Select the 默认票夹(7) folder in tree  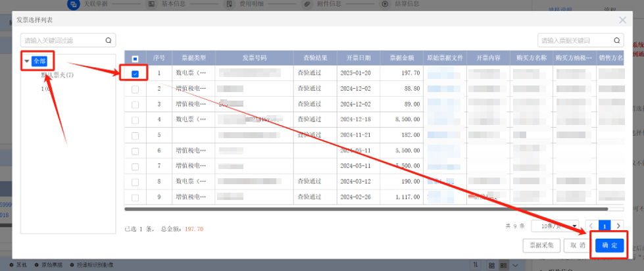pos(57,75)
